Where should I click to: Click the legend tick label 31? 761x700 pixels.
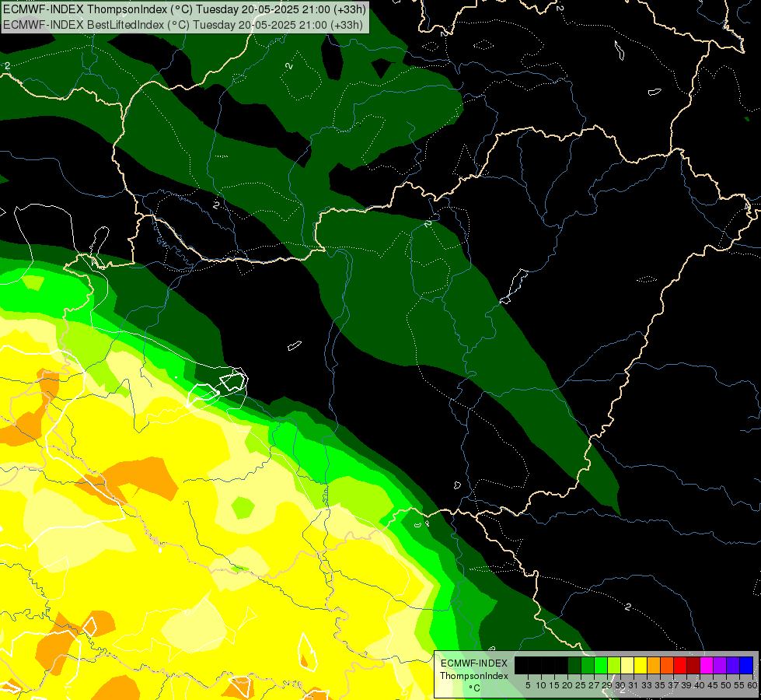[634, 685]
